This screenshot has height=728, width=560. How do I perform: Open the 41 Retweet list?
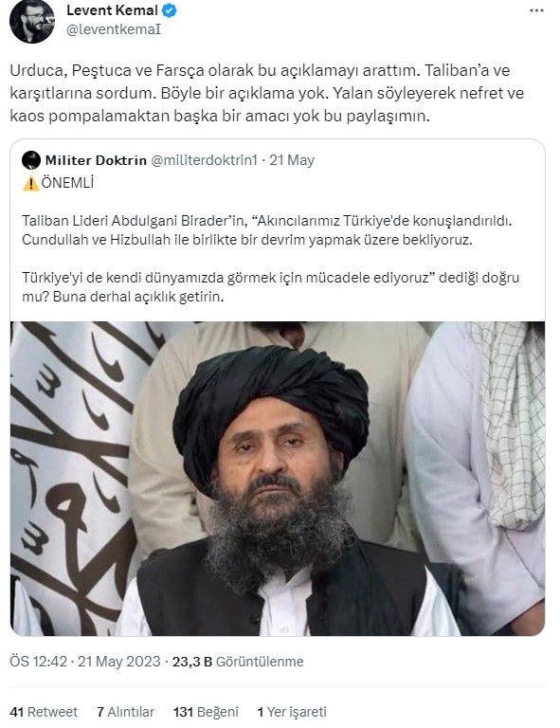point(44,712)
